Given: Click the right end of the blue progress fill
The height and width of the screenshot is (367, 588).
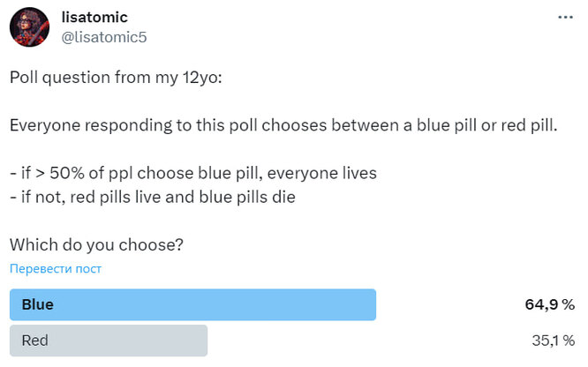Looking at the screenshot, I should point(373,304).
